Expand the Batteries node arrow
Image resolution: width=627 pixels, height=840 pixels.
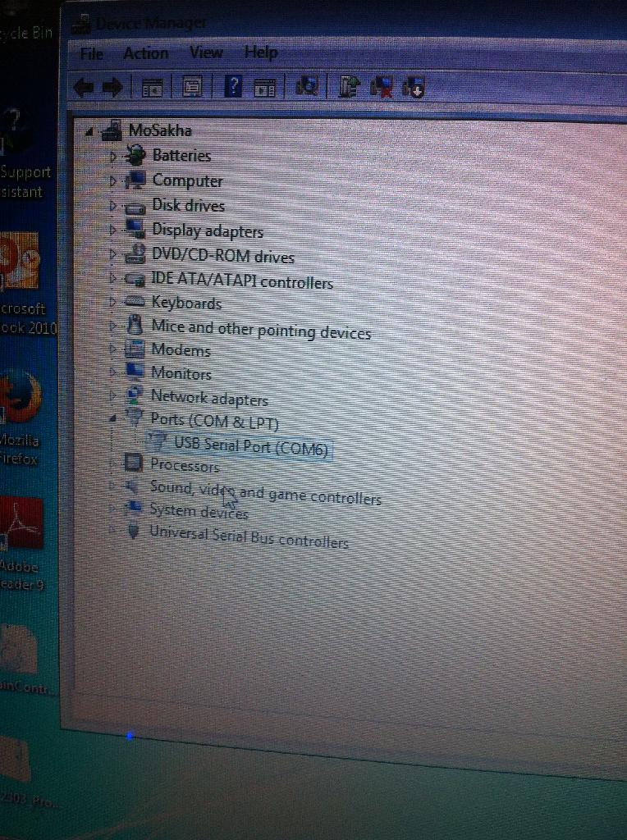(x=112, y=156)
